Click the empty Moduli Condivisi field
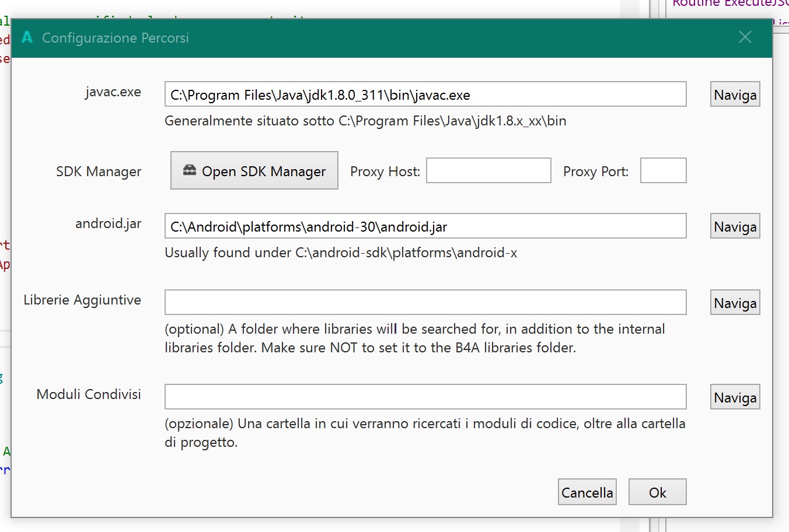The width and height of the screenshot is (789, 532). tap(425, 397)
